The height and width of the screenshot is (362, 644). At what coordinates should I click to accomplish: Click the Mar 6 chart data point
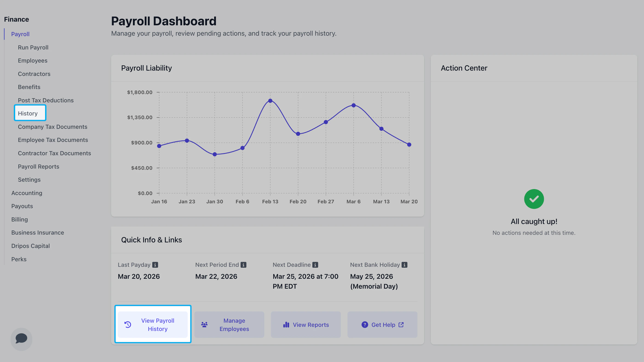354,105
